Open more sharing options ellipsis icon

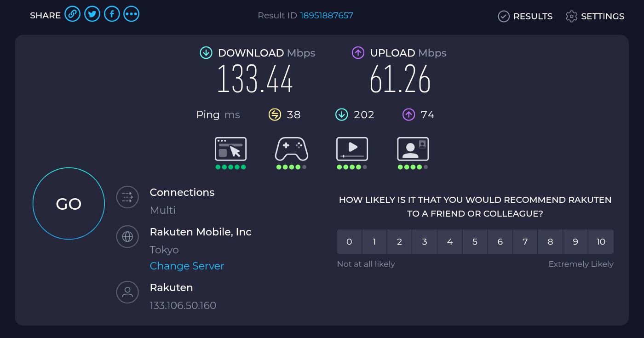132,14
